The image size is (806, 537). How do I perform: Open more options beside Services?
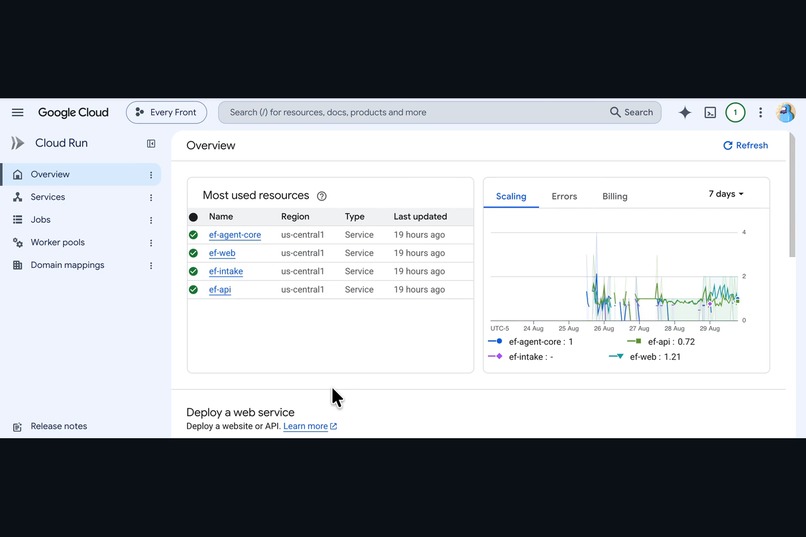point(151,197)
